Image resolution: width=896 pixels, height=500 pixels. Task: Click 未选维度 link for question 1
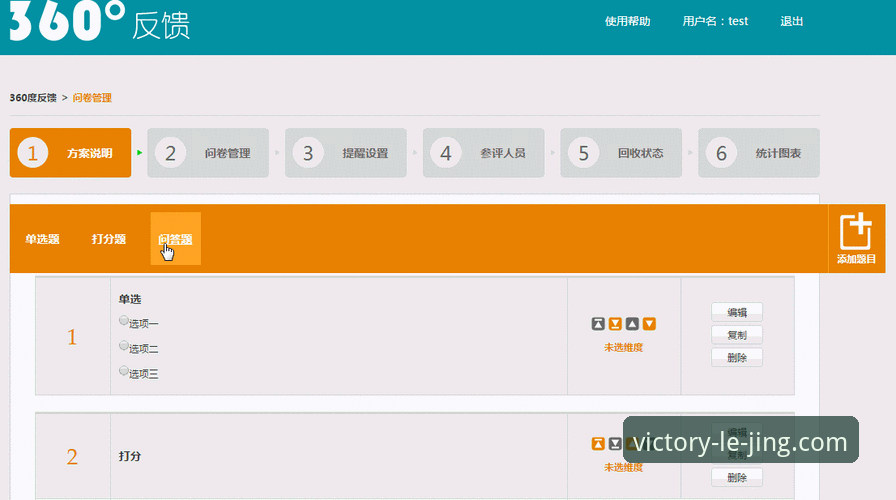pyautogui.click(x=623, y=347)
